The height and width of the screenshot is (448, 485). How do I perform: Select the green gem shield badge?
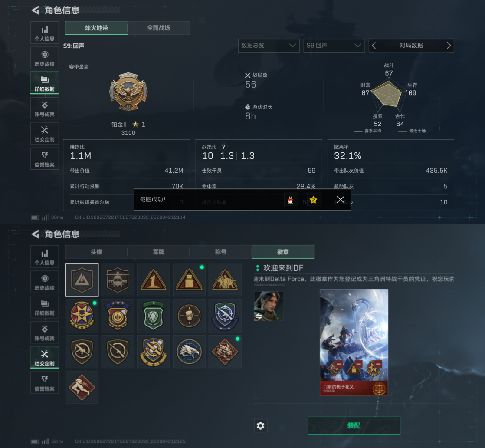pyautogui.click(x=154, y=316)
